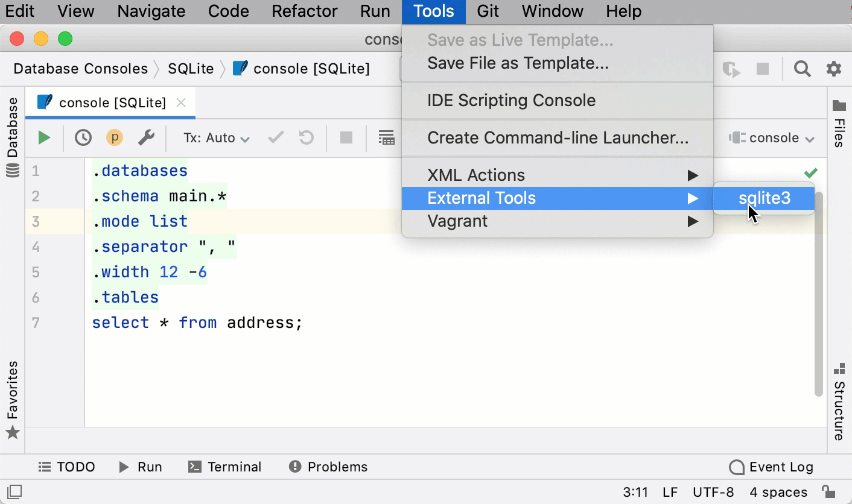Select sqlite3 from External Tools submenu
This screenshot has height=504, width=852.
click(x=764, y=197)
